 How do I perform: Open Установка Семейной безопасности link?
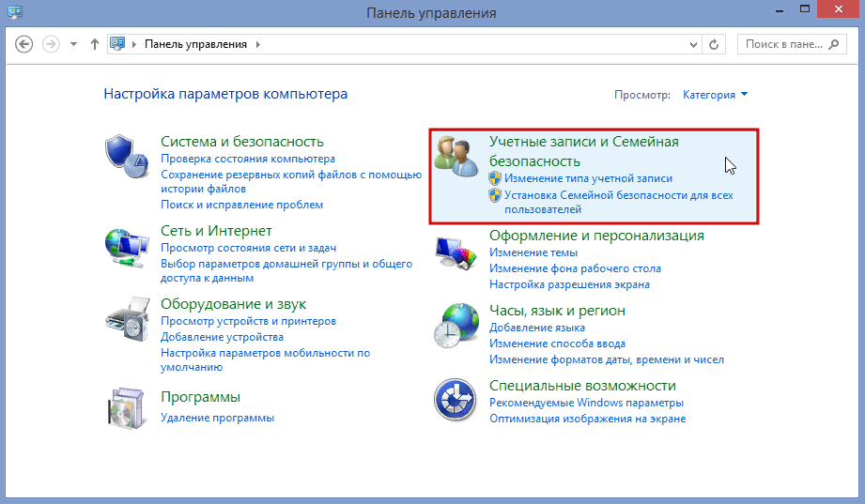coord(618,203)
